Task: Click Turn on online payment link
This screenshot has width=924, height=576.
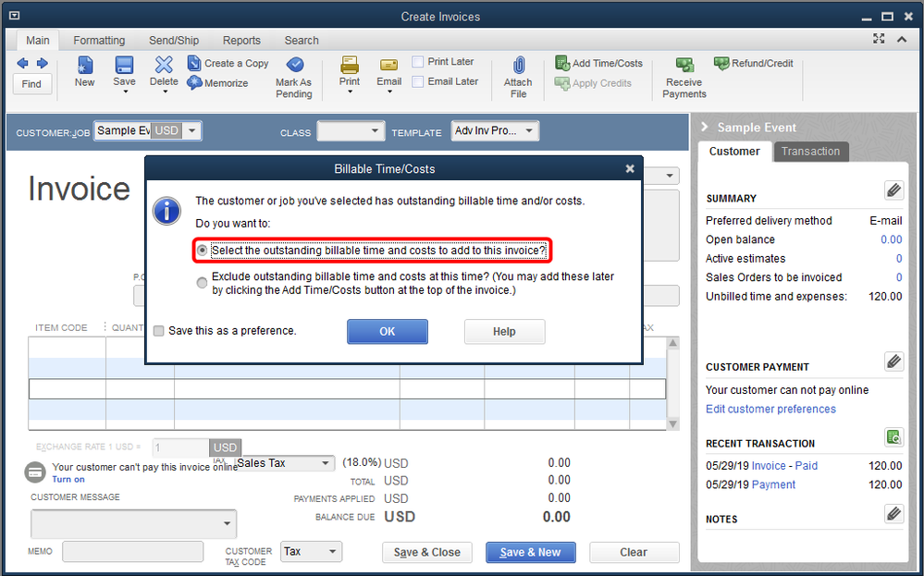Action: tap(68, 480)
